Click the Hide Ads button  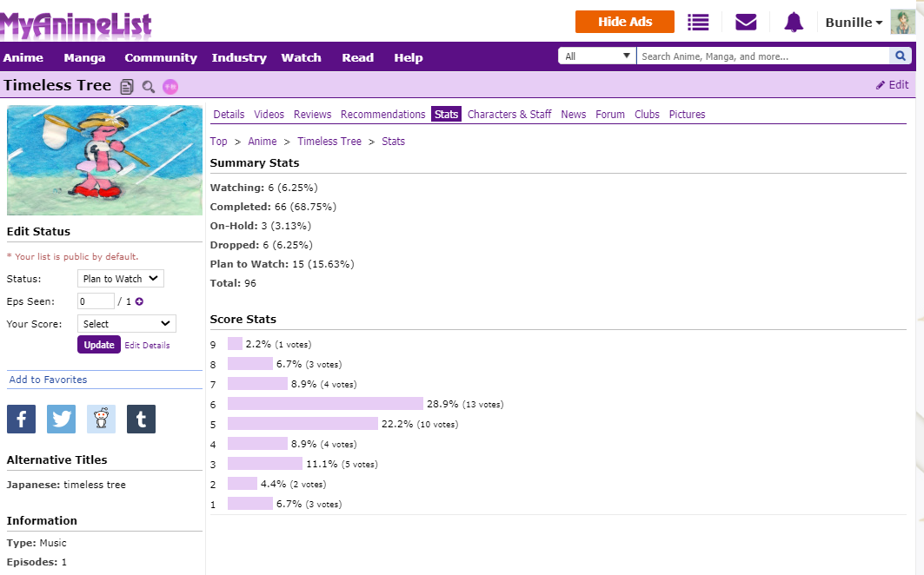pyautogui.click(x=624, y=22)
